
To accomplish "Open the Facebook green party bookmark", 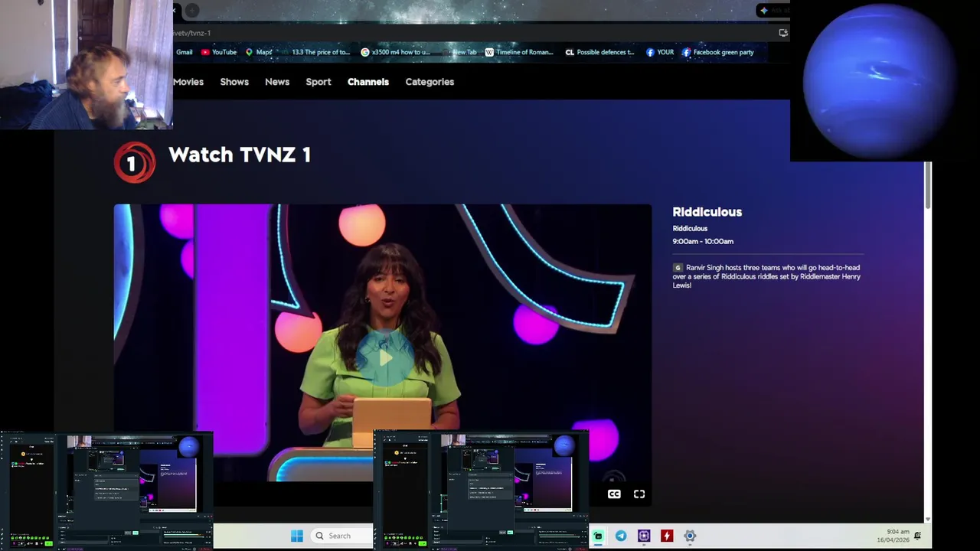I will point(718,52).
